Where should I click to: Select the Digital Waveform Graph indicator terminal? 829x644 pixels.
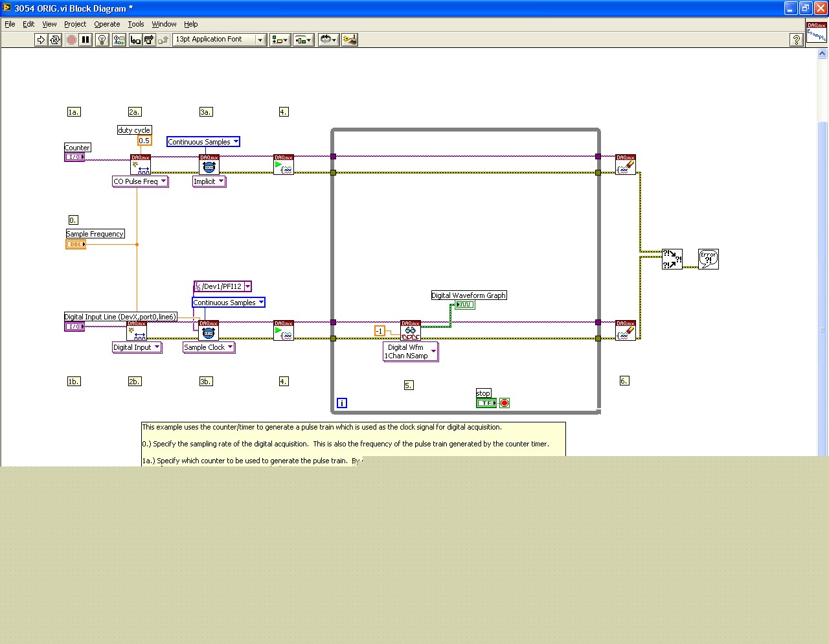pyautogui.click(x=465, y=305)
